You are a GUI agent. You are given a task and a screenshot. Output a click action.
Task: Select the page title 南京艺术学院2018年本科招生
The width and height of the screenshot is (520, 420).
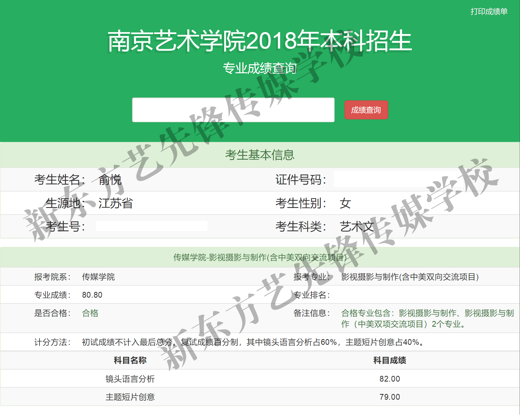tap(260, 41)
